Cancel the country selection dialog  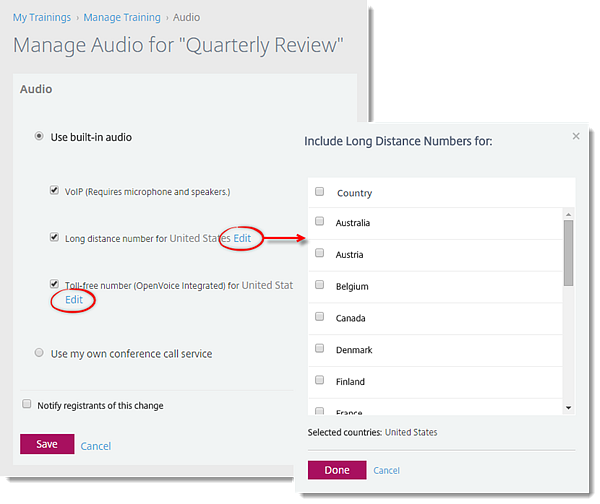pos(386,470)
